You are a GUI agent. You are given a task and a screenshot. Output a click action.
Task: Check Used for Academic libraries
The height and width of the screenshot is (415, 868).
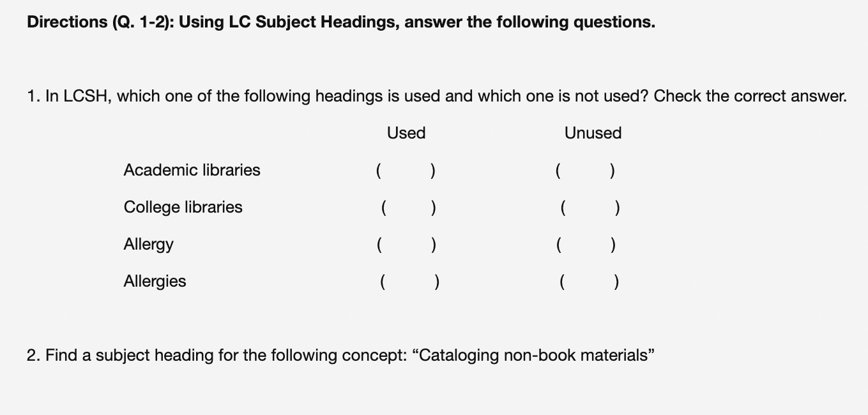coord(406,170)
